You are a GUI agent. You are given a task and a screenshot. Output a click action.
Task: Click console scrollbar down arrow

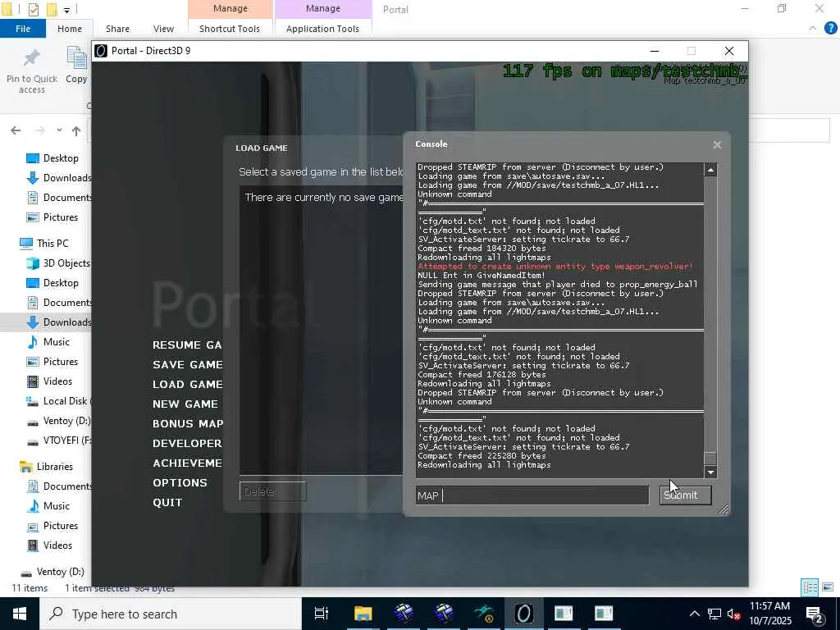tap(710, 472)
